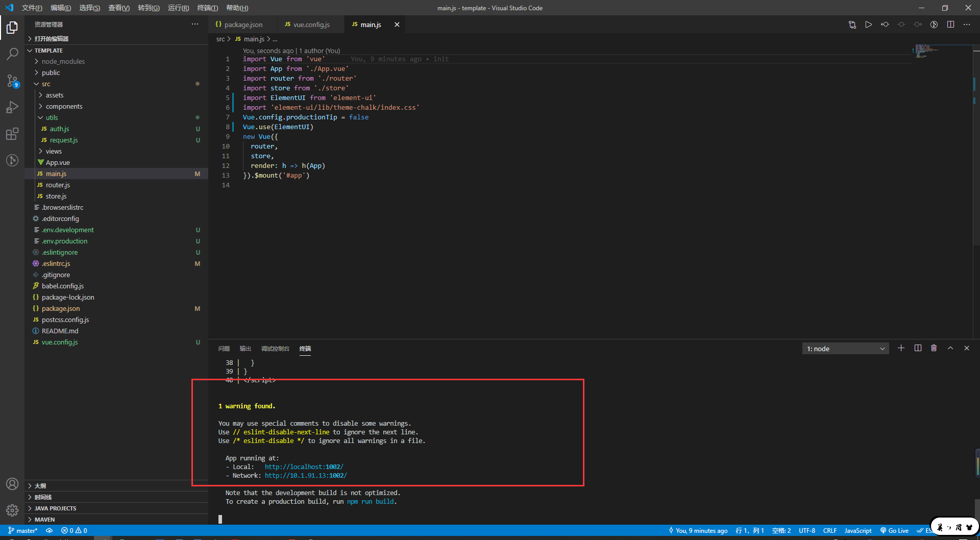
Task: Open the 终端 menu in the menu bar
Action: click(x=207, y=8)
